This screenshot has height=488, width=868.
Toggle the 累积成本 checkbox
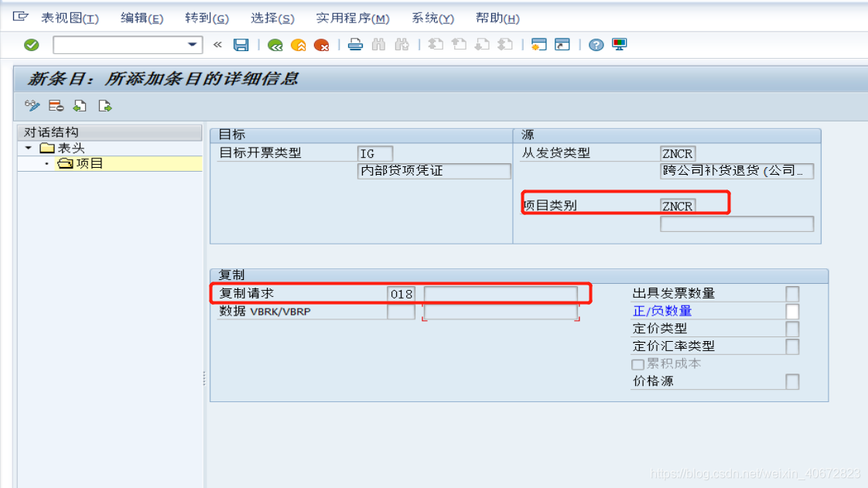pos(637,364)
